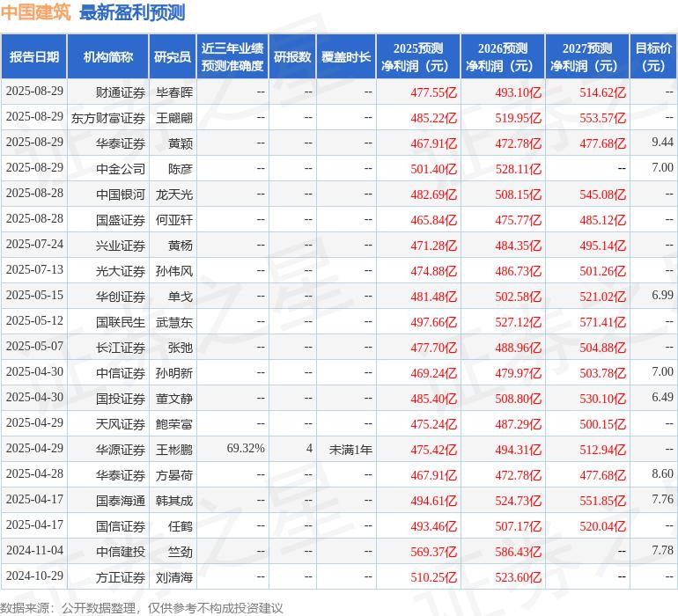Click researcher 毕春晖 cell
Viewport: 678px width, 616px height.
[x=174, y=92]
